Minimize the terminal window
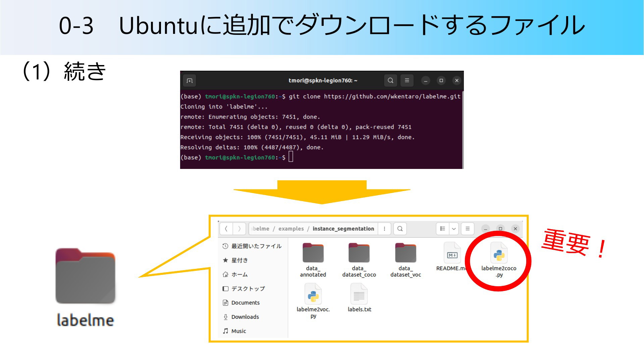644x362 pixels. [x=426, y=80]
